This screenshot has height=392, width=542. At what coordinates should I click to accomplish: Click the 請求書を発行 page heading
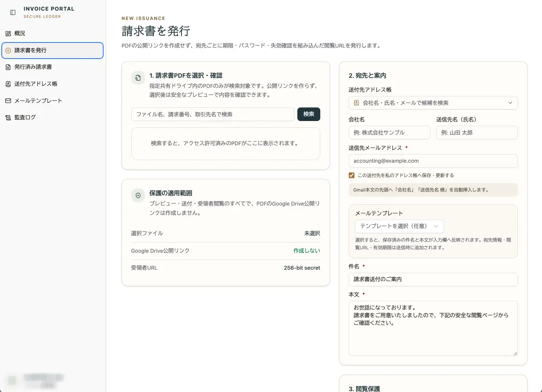[156, 31]
